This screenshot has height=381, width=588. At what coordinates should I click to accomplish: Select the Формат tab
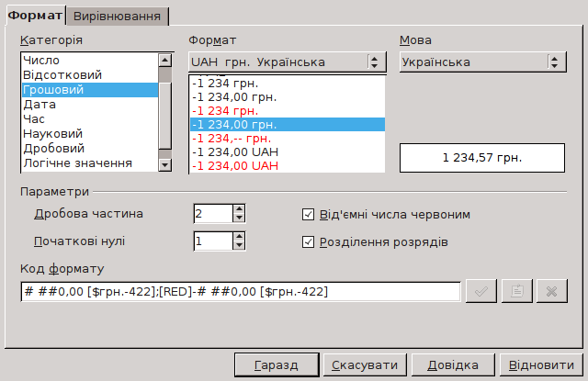(36, 16)
